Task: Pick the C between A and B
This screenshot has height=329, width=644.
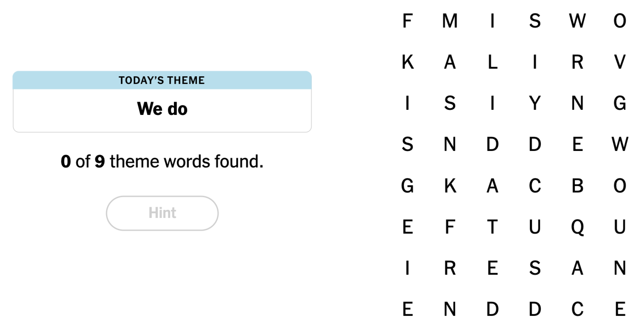Action: (x=535, y=186)
